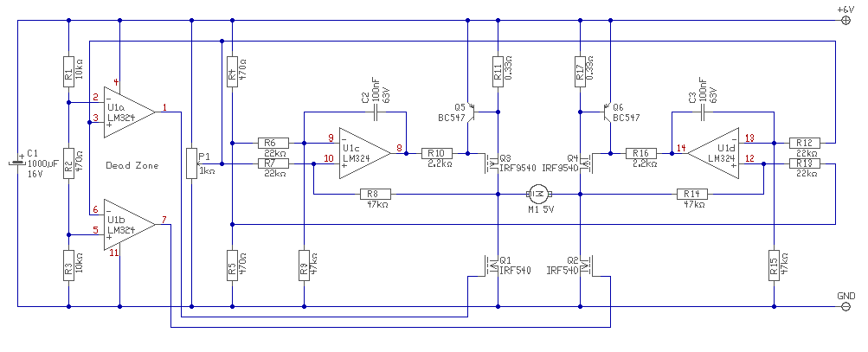
Task: Click the +6V terminal circle
Action: click(x=845, y=21)
